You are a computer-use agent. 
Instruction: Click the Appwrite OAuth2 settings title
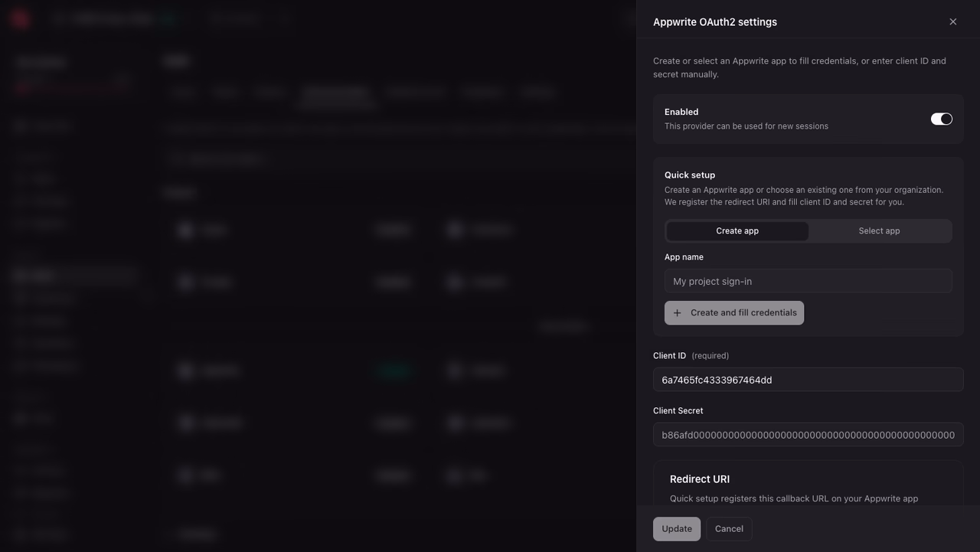(715, 22)
